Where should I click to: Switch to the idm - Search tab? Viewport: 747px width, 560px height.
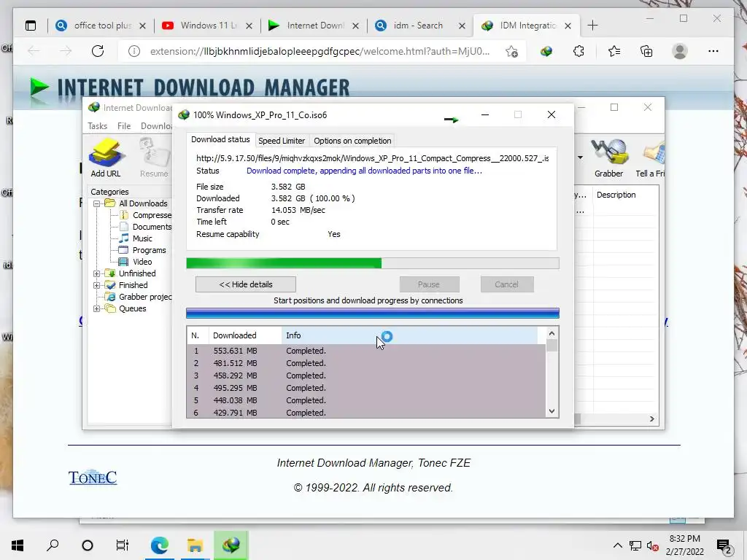pos(419,26)
